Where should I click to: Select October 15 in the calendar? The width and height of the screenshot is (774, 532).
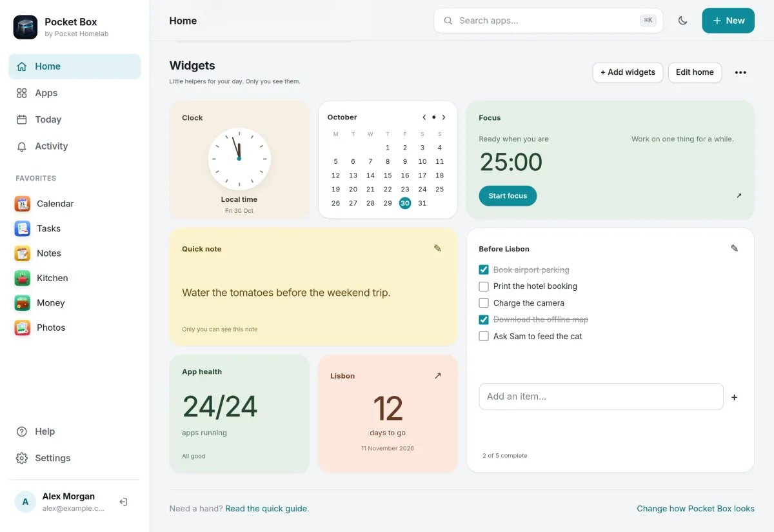click(388, 175)
